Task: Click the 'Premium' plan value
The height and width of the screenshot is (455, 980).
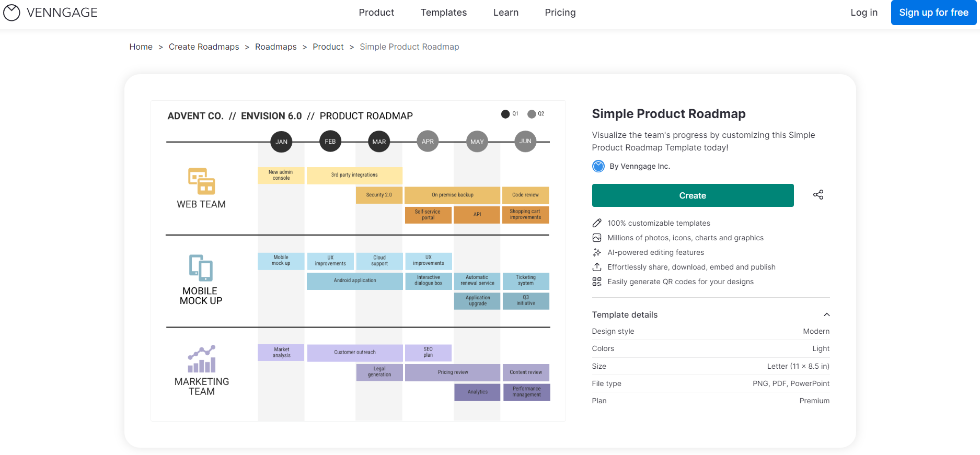Action: (x=814, y=401)
